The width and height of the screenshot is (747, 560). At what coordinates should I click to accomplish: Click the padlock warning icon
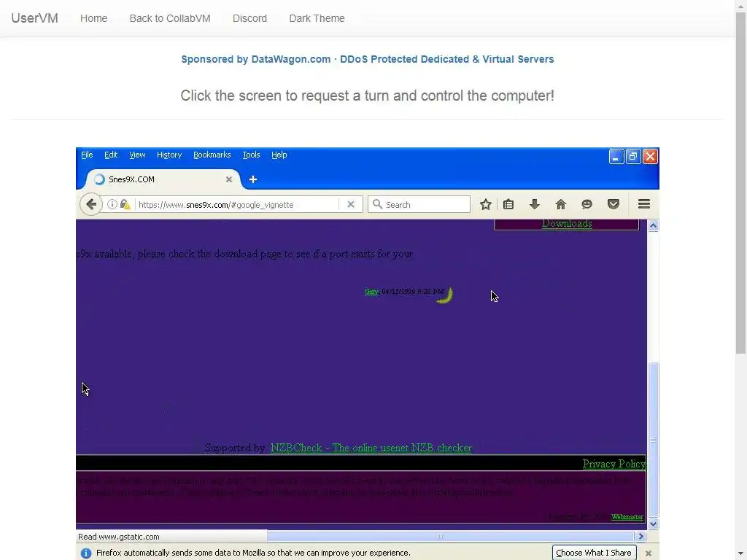point(125,204)
